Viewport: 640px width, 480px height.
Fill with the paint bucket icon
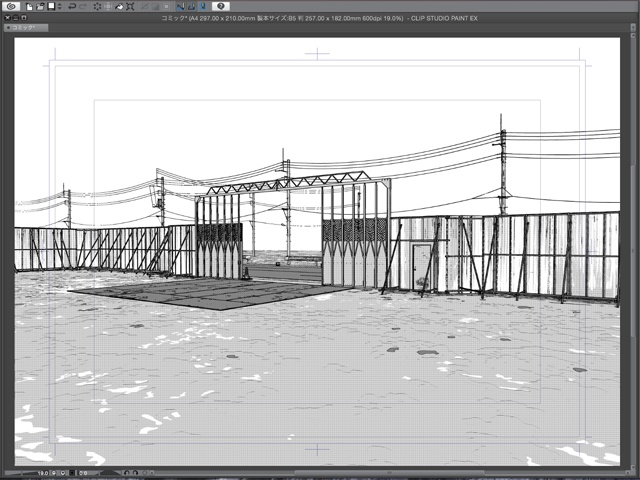pyautogui.click(x=119, y=7)
